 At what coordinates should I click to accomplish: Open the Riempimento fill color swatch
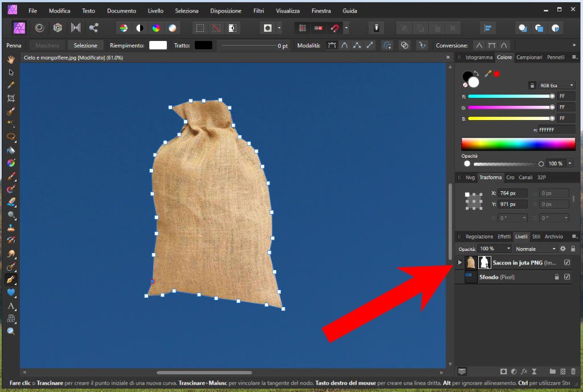click(x=158, y=46)
